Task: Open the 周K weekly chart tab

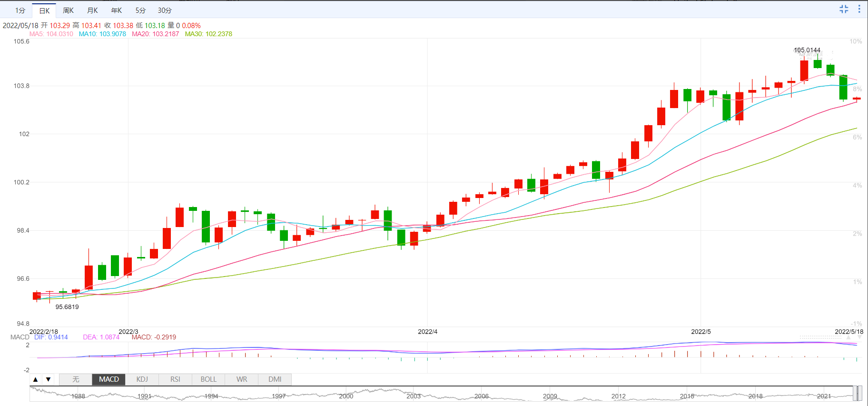Action: (x=69, y=10)
